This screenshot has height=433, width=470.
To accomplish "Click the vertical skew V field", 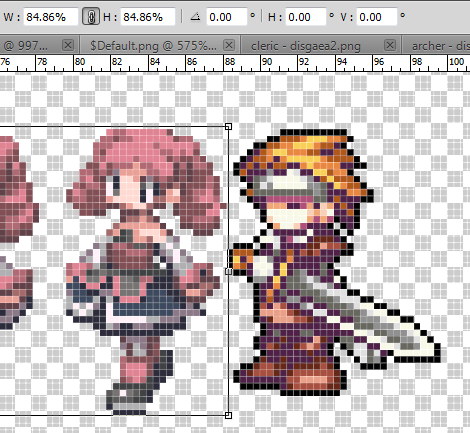I will pos(377,17).
